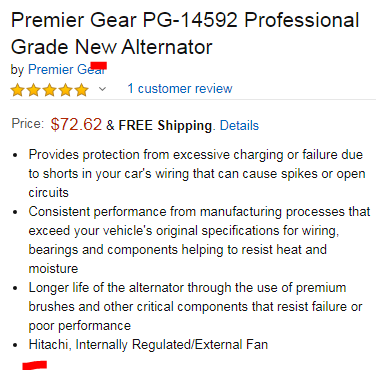Screen dimensions: 388x370
Task: Click the PG-14592 Alternator product title
Action: (185, 33)
